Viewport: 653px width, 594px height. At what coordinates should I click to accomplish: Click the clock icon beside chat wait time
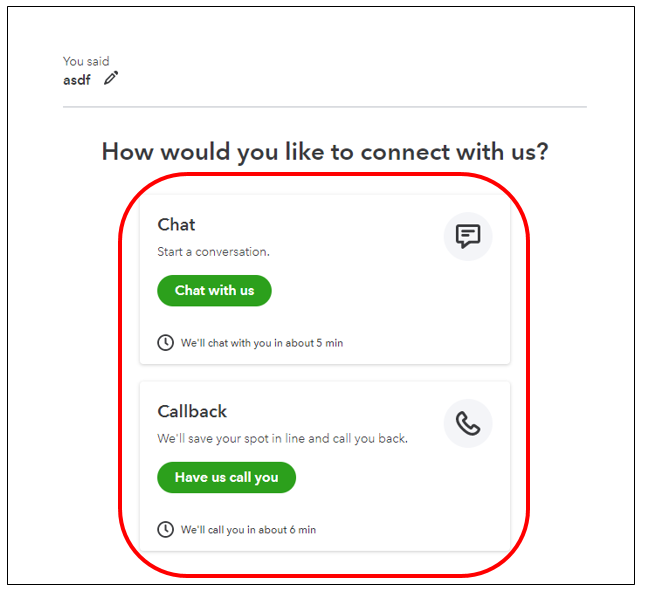coord(165,343)
